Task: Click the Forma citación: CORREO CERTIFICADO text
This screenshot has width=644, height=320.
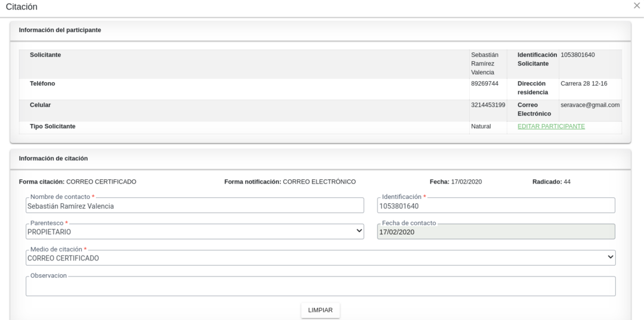Action: point(78,182)
